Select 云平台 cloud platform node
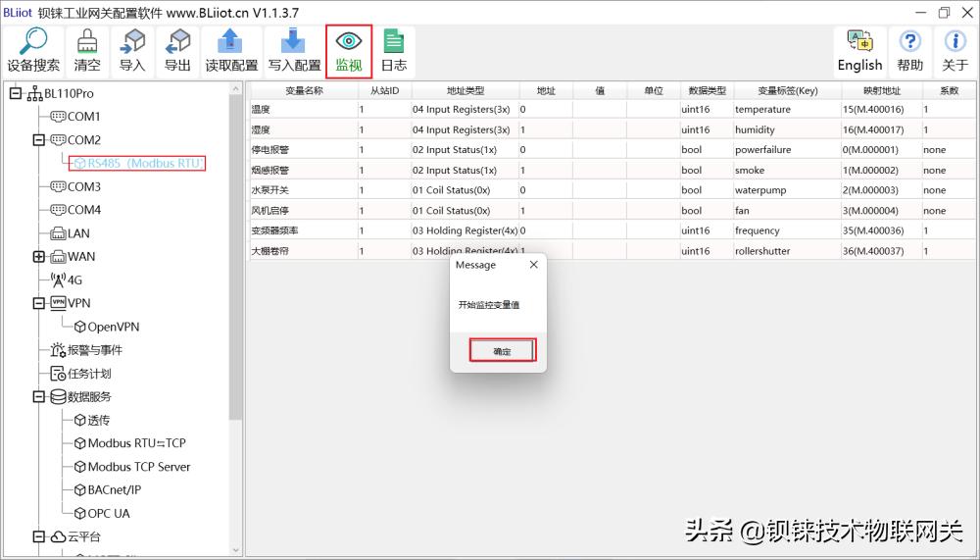The image size is (980, 560). 74,536
